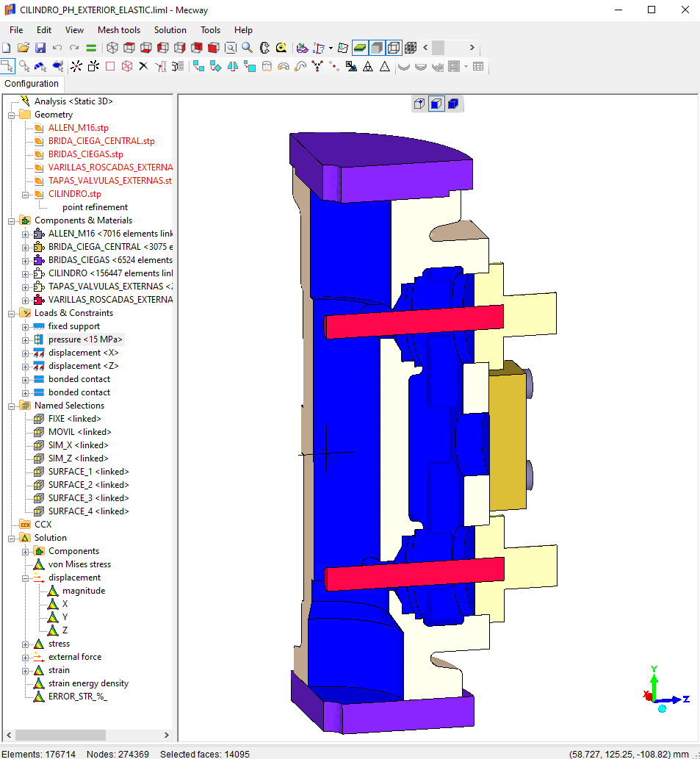700x759 pixels.
Task: Toggle the grey shaded surfaces button
Action: [x=377, y=48]
